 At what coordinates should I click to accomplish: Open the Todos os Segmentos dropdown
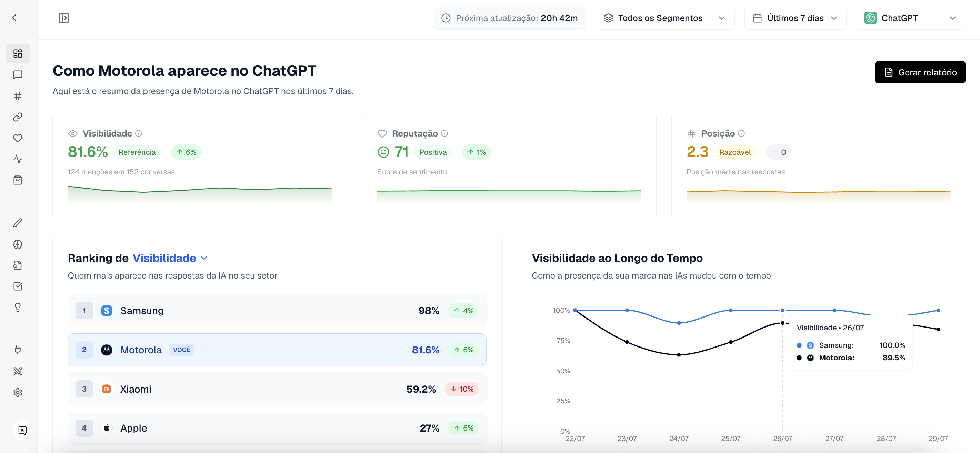(x=664, y=18)
